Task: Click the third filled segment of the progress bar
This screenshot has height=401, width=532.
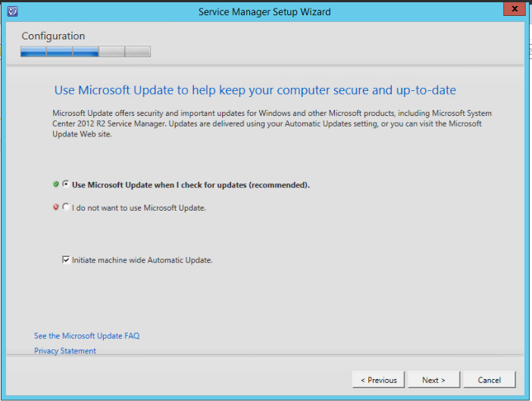Action: pos(86,52)
